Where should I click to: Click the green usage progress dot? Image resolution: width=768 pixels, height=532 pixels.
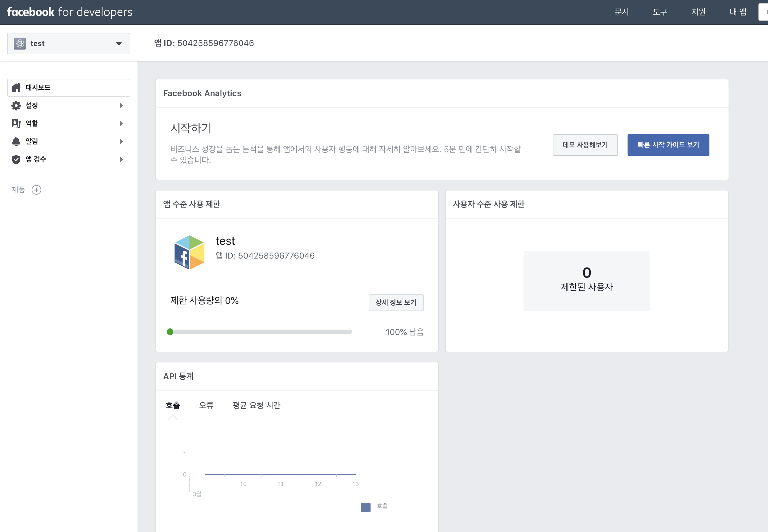coord(170,332)
